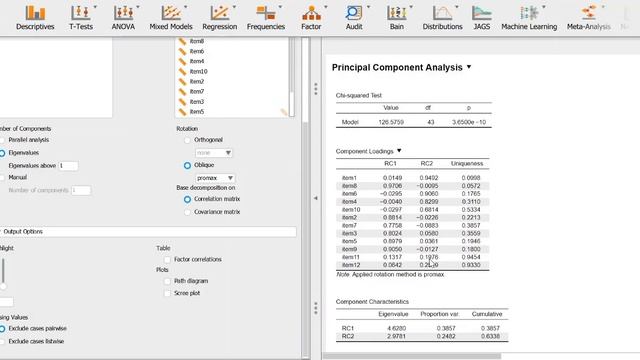The height and width of the screenshot is (360, 640).
Task: Open the JAGS module
Action: click(482, 18)
